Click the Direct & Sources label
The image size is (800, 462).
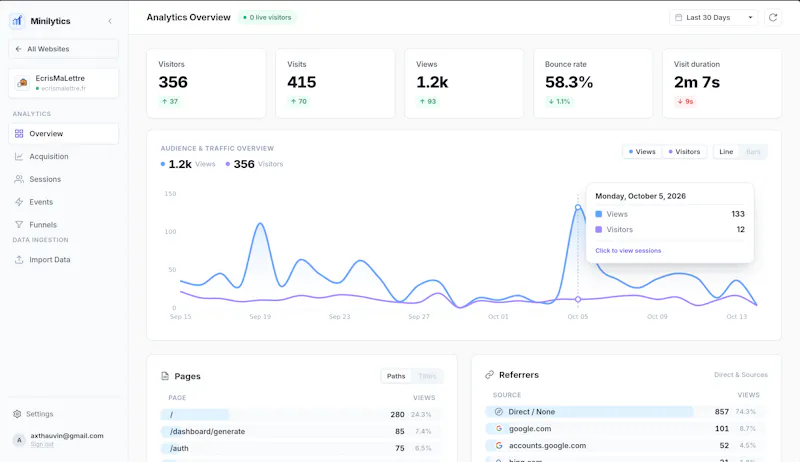tap(741, 375)
